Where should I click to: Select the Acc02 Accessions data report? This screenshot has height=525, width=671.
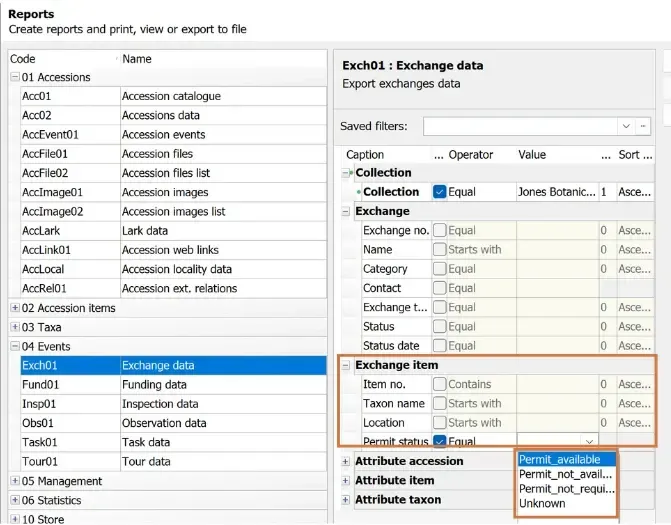coord(173,116)
